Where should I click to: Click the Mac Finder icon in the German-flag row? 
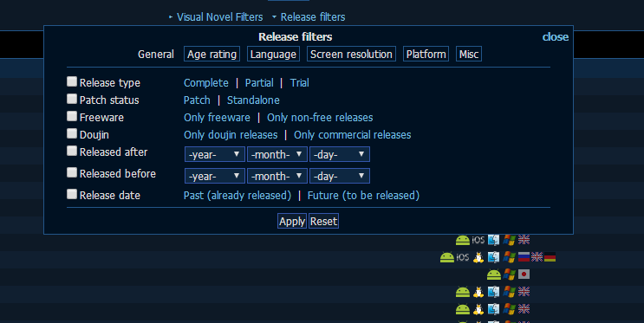point(494,257)
